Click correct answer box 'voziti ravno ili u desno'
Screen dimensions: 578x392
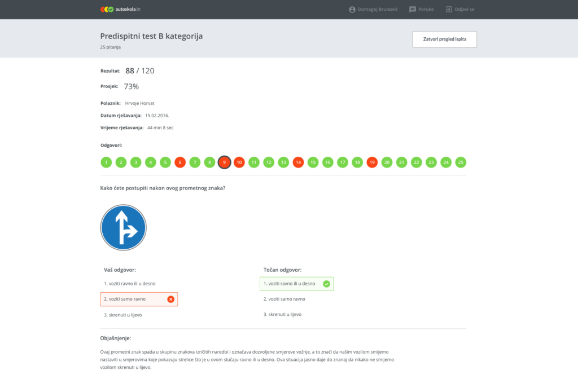point(296,284)
